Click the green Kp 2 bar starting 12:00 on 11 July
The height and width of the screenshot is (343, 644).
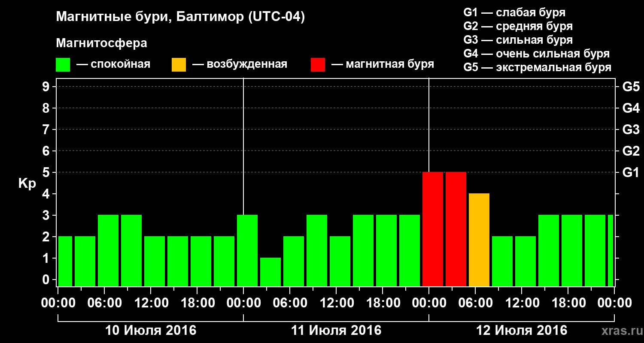click(x=340, y=262)
